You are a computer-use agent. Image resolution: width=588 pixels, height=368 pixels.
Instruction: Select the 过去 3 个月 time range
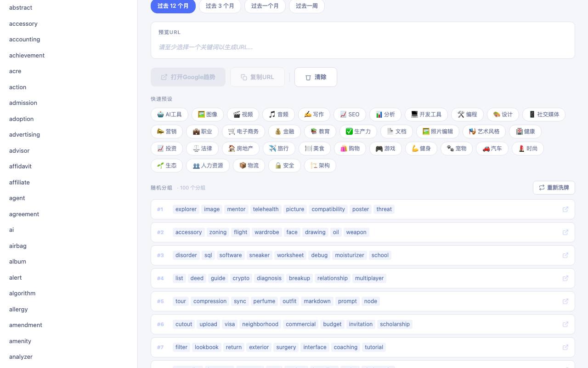220,6
